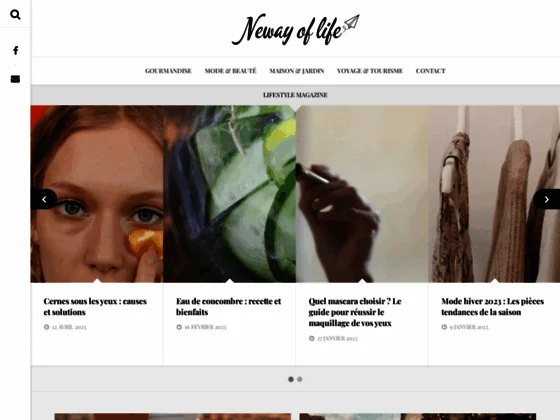Viewport: 560px width, 420px height.
Task: Open the Facebook page icon
Action: [x=15, y=50]
